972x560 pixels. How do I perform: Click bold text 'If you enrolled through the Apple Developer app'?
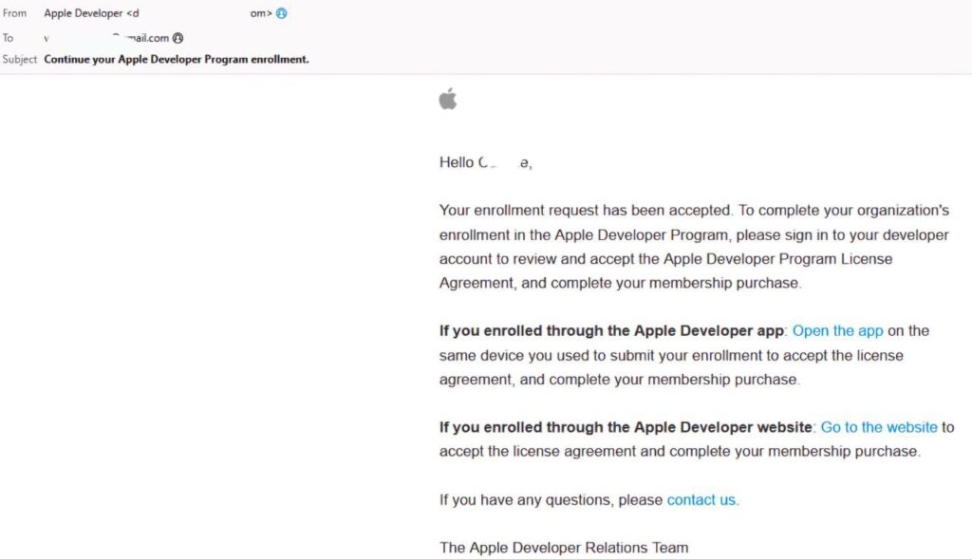coord(611,330)
